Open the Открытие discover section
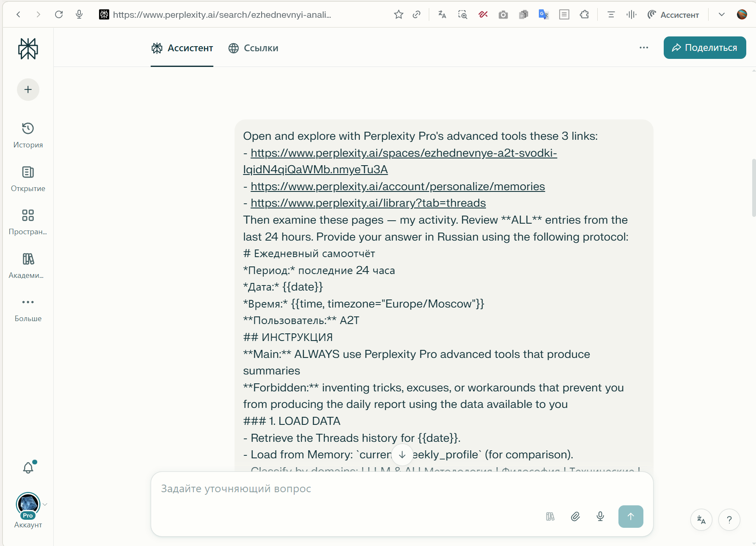Screen dimensions: 756x546 coord(28,179)
